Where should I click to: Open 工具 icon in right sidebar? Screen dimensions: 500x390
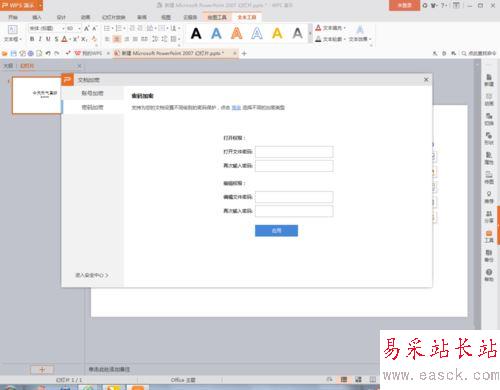point(489,236)
